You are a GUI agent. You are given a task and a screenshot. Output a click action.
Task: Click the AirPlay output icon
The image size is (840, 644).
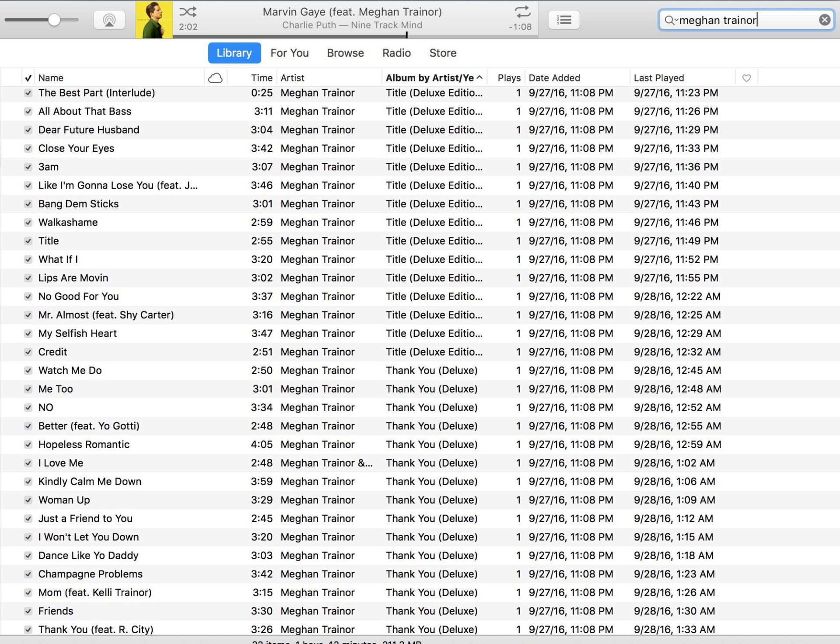[109, 20]
